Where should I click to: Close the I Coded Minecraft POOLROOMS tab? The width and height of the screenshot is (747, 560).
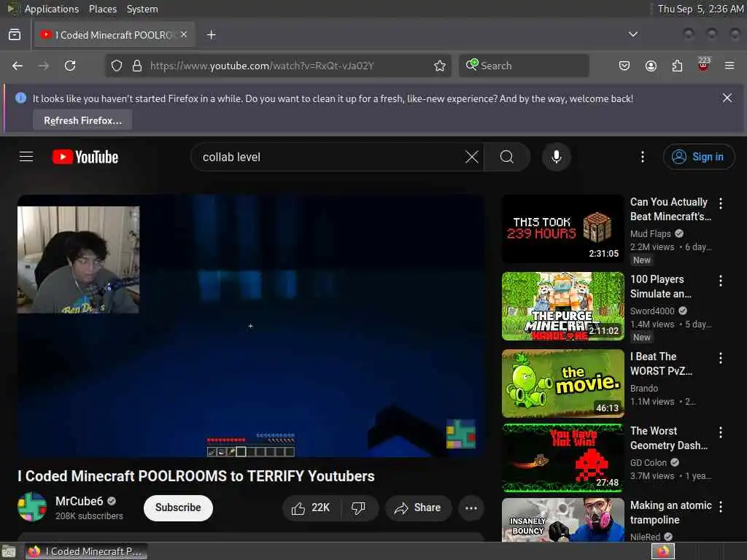pyautogui.click(x=184, y=34)
